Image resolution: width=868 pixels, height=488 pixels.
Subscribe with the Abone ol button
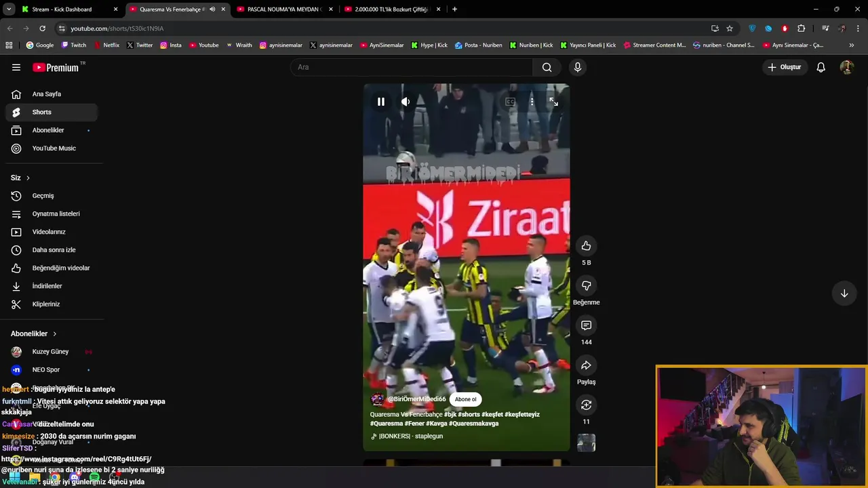(465, 399)
